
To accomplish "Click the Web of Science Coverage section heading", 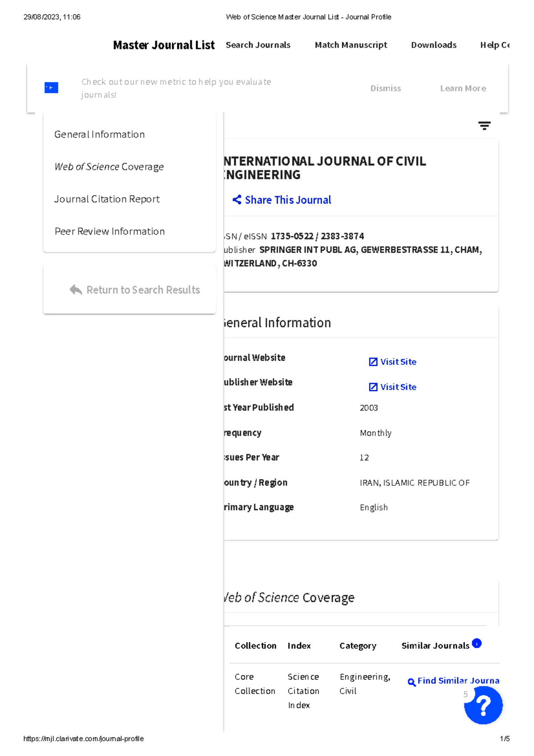I will [x=289, y=597].
